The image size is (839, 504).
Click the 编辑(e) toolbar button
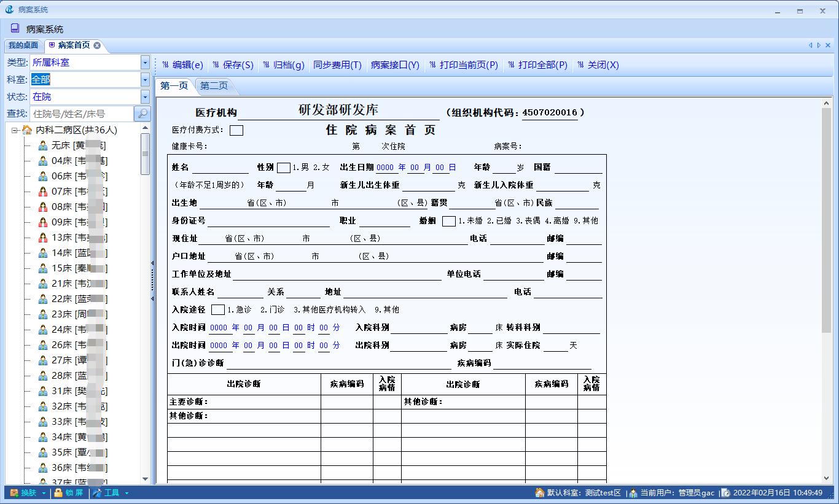point(183,65)
